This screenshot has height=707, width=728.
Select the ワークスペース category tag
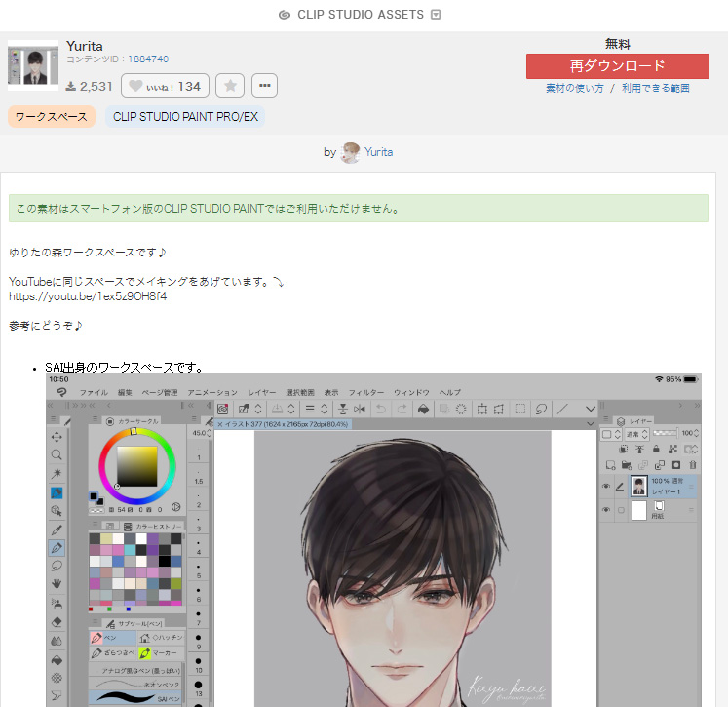(52, 117)
